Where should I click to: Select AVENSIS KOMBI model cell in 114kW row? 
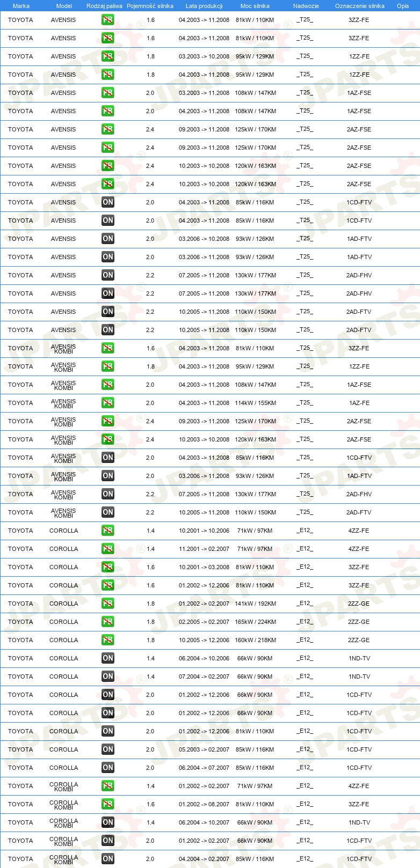click(63, 403)
